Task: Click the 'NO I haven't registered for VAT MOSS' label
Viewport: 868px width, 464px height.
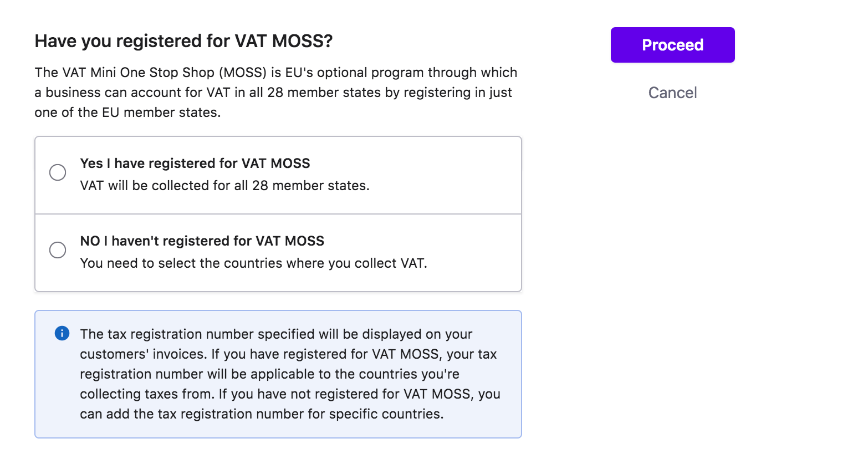Action: [x=202, y=241]
